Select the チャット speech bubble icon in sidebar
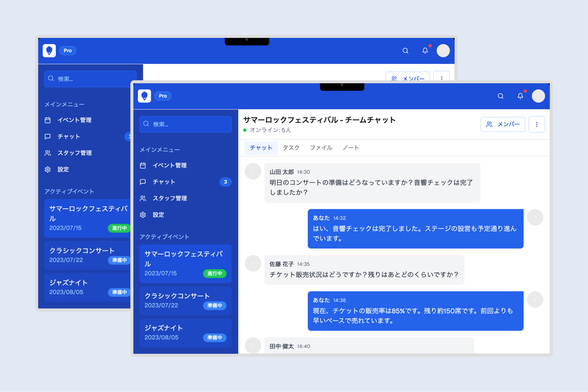 point(143,182)
